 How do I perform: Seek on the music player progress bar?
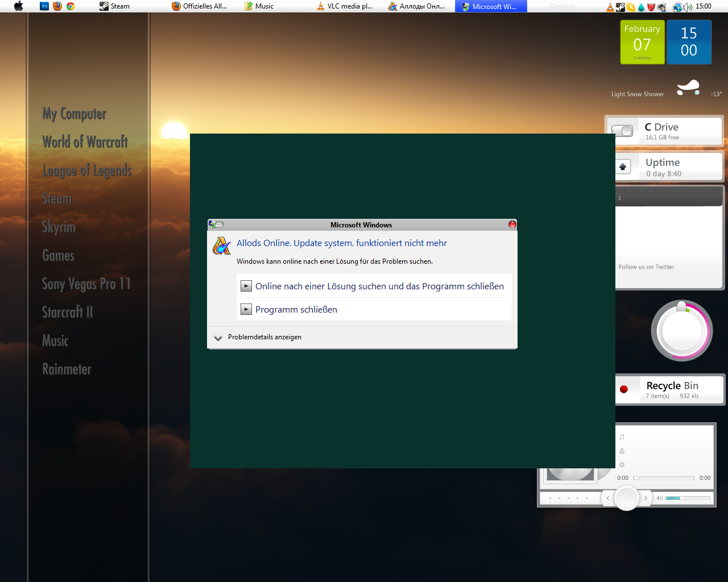pos(664,478)
